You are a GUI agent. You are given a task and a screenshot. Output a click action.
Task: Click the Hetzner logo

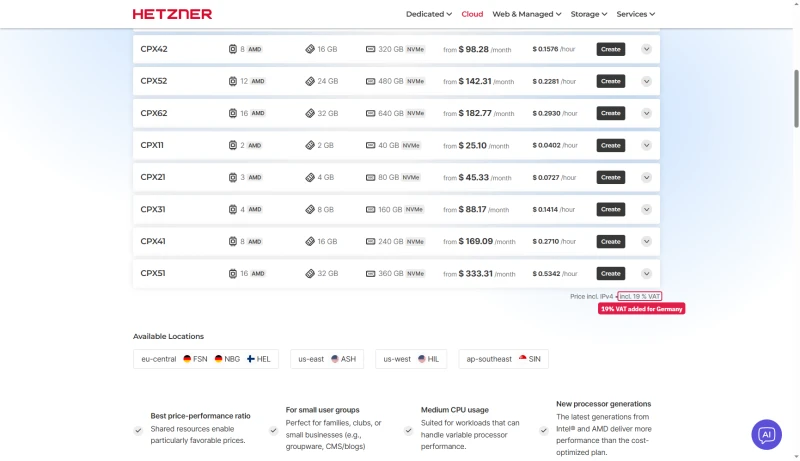pos(172,14)
